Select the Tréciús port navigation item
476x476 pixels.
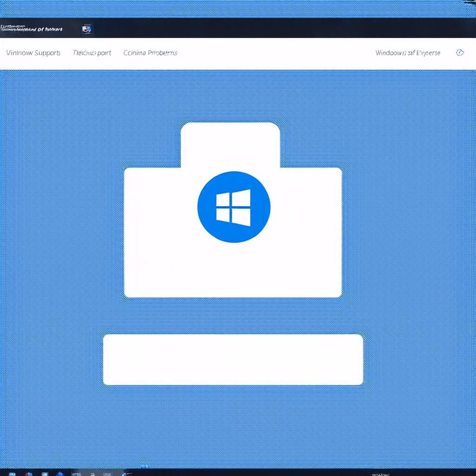coord(92,53)
